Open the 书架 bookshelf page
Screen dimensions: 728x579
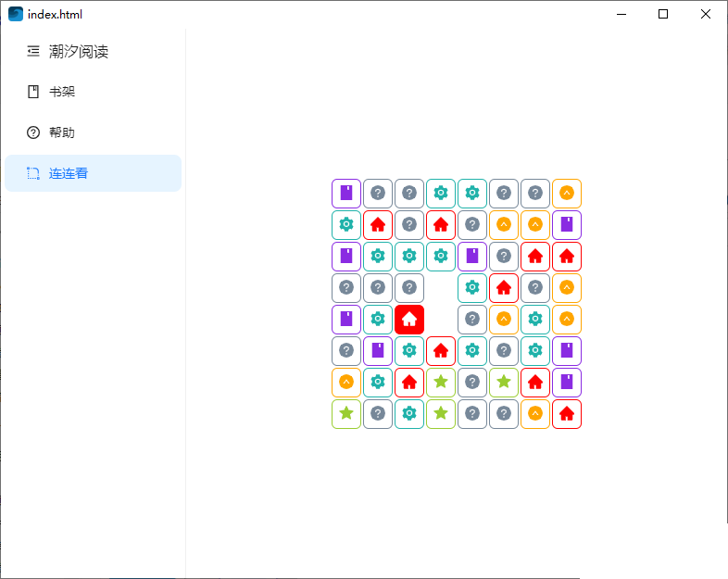point(93,92)
